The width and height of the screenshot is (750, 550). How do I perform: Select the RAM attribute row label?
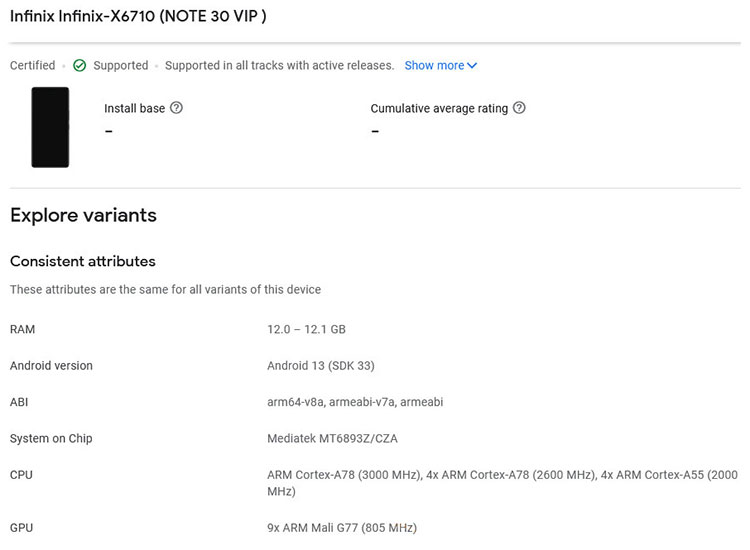22,329
